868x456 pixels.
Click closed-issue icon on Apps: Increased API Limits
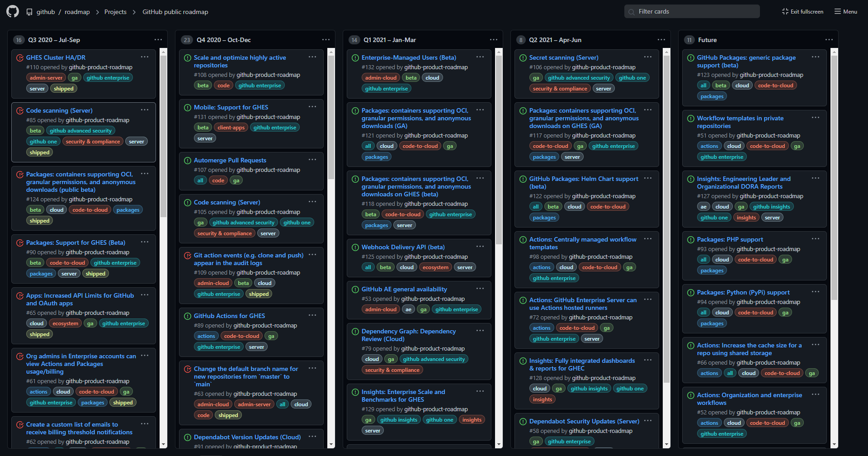tap(20, 296)
